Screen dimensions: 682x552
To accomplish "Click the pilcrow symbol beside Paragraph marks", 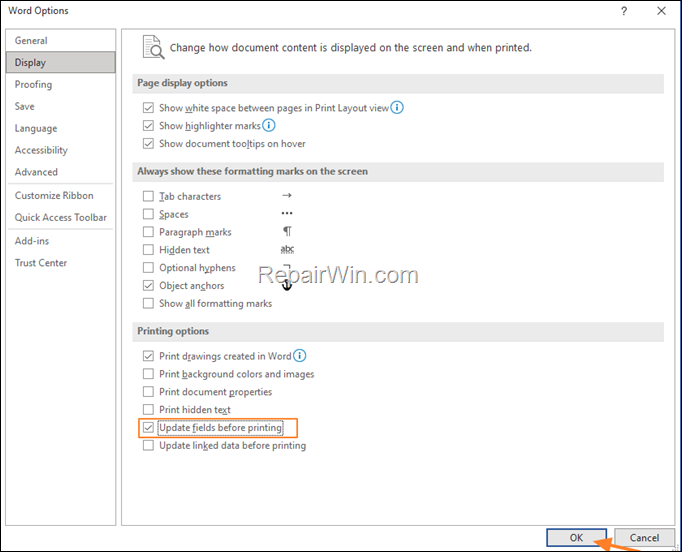I will click(288, 231).
